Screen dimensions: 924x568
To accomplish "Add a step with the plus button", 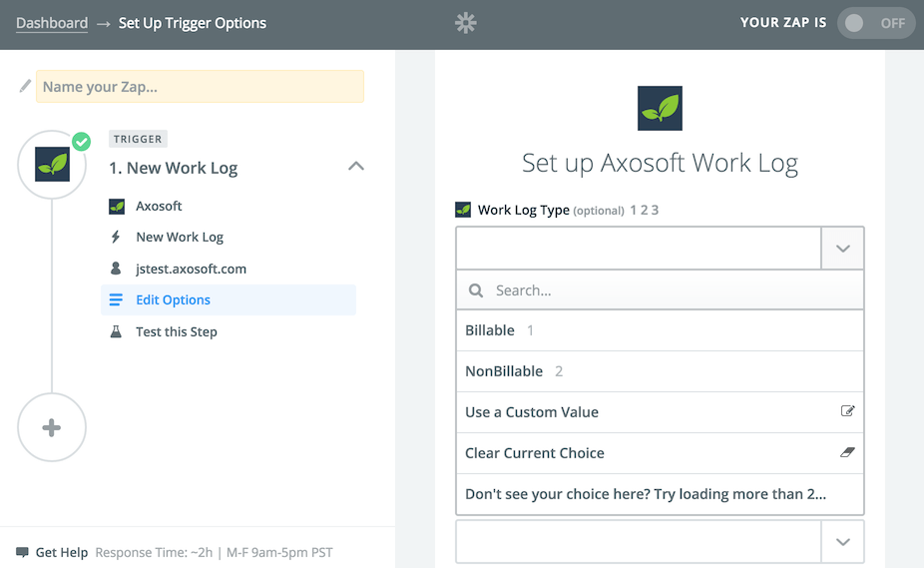I will tap(52, 427).
